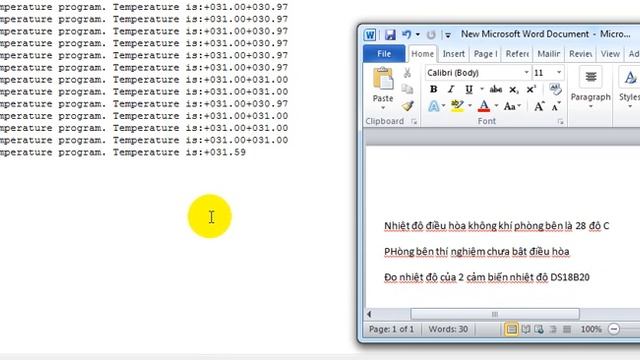Expand the Styles group button
The width and height of the screenshot is (640, 360).
coord(629,88)
